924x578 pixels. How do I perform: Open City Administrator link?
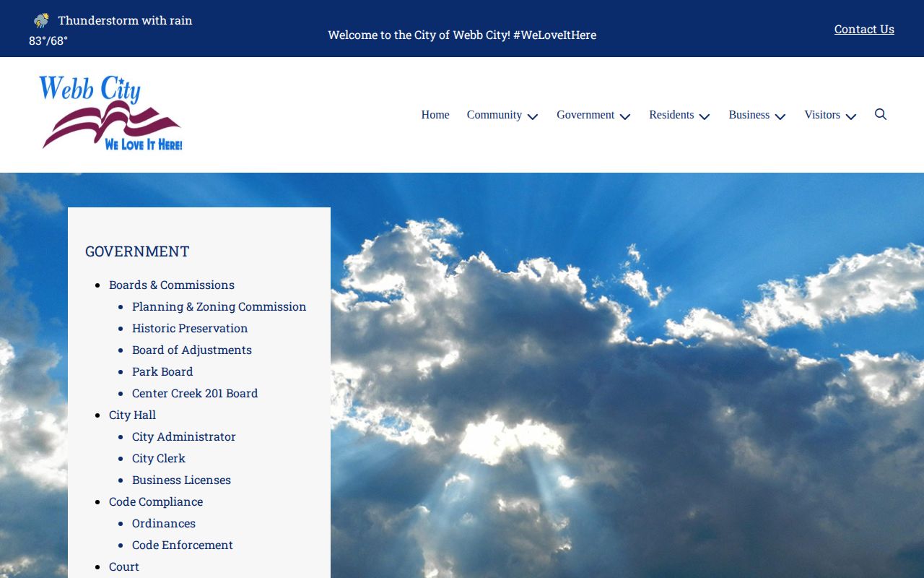pos(184,436)
